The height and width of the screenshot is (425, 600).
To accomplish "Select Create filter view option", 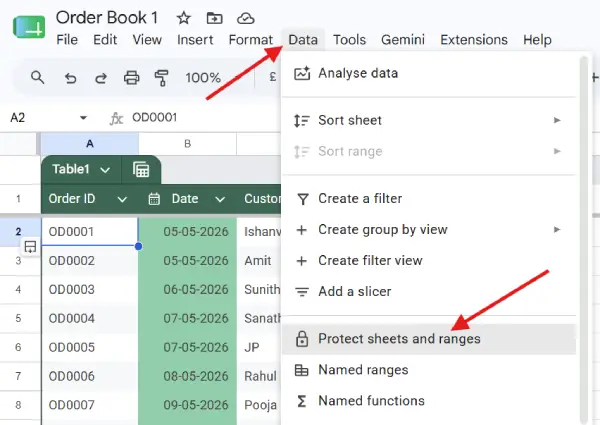I will click(429, 261).
